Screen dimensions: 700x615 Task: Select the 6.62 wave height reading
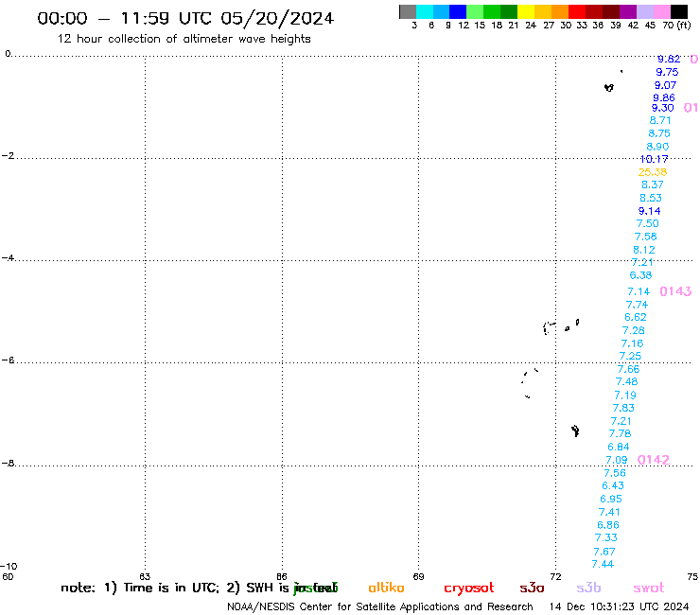pyautogui.click(x=636, y=317)
